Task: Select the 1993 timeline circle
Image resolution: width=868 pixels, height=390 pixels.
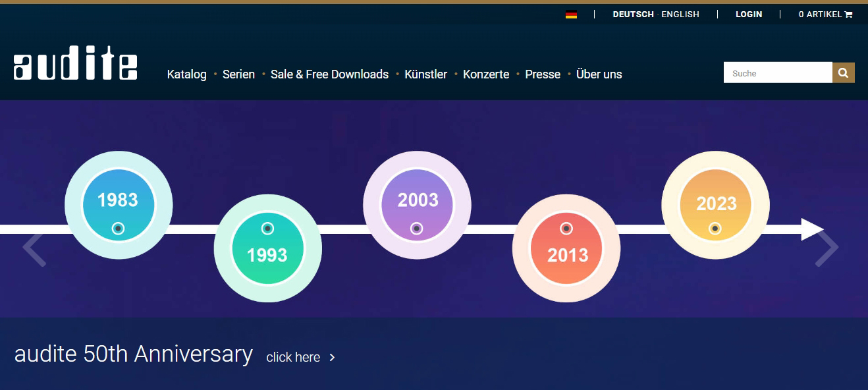Action: pyautogui.click(x=267, y=248)
